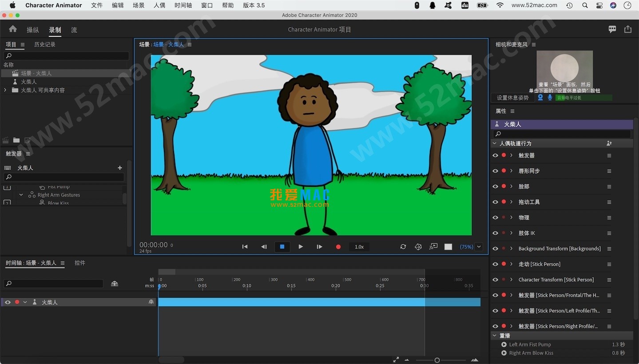Click the 1.0x playback speed value

tap(359, 247)
